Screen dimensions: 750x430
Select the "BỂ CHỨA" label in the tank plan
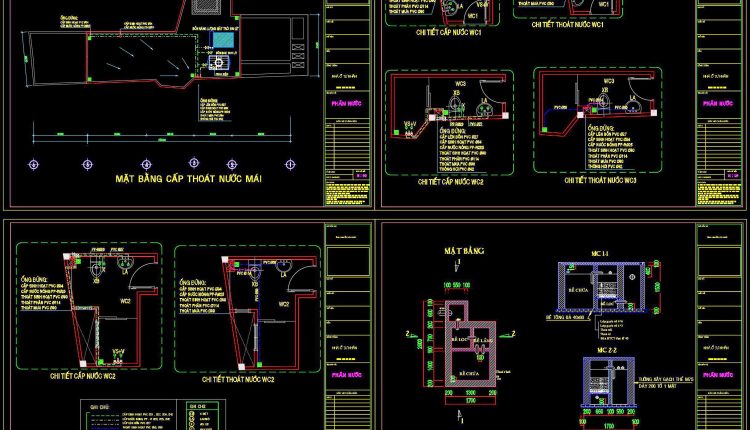click(468, 373)
